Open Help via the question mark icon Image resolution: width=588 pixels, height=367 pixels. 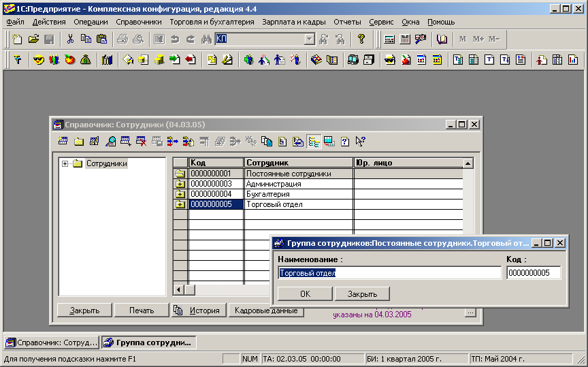point(361,39)
